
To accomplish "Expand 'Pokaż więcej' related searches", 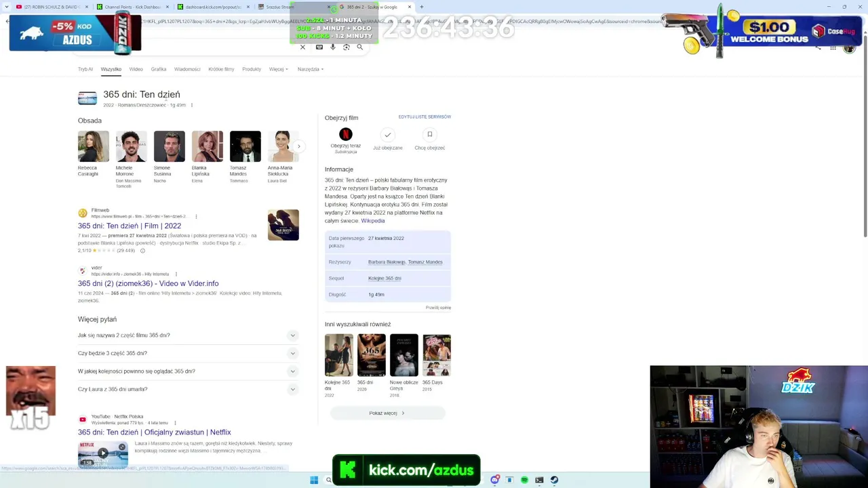I will click(x=387, y=413).
